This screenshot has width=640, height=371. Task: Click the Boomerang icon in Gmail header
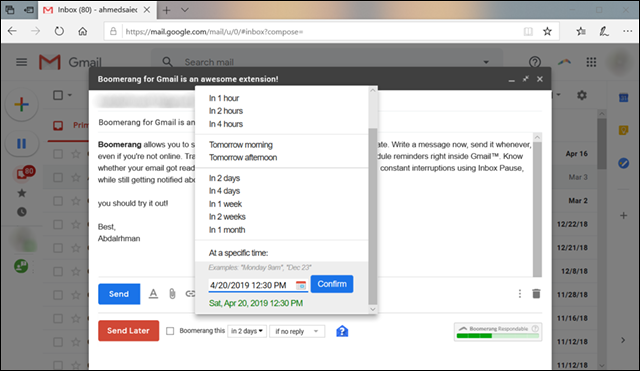[565, 62]
